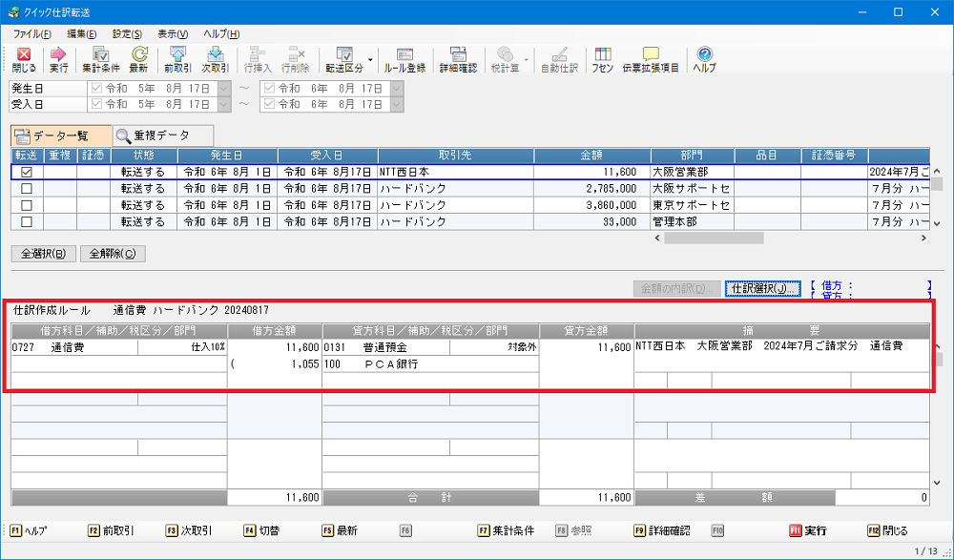This screenshot has width=954, height=560.
Task: Open 発生日 start date dropdown
Action: 224,88
